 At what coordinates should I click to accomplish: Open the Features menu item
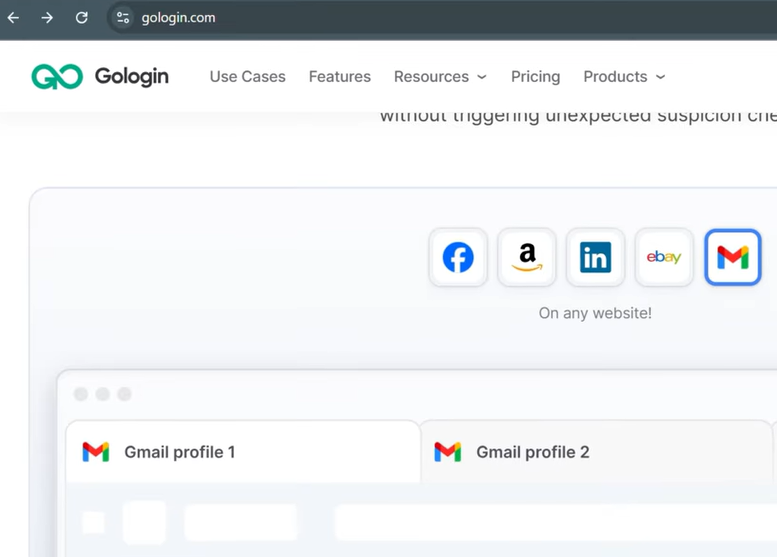click(x=339, y=77)
